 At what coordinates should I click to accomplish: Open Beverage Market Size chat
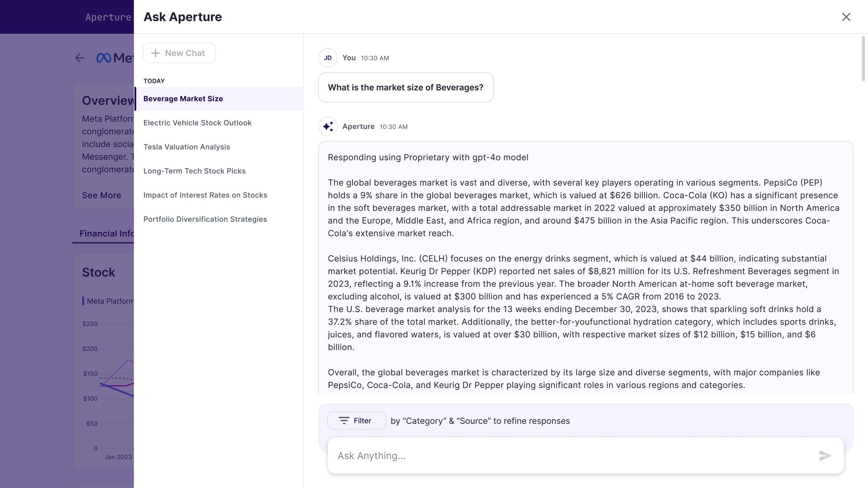218,99
